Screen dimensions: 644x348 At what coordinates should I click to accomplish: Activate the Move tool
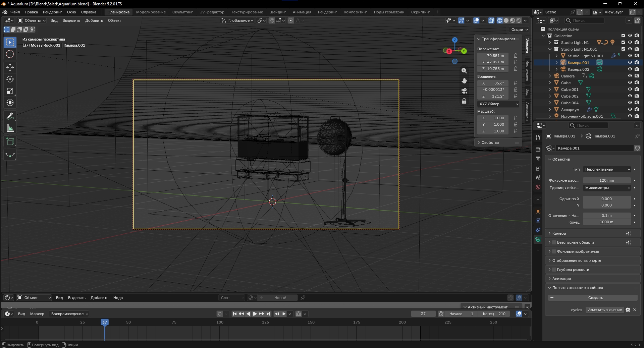click(10, 67)
